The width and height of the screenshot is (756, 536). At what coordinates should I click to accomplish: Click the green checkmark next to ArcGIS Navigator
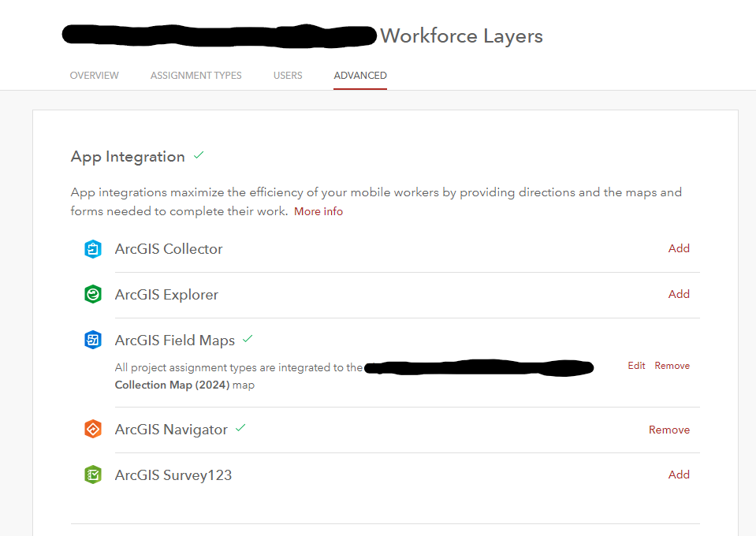click(x=240, y=427)
